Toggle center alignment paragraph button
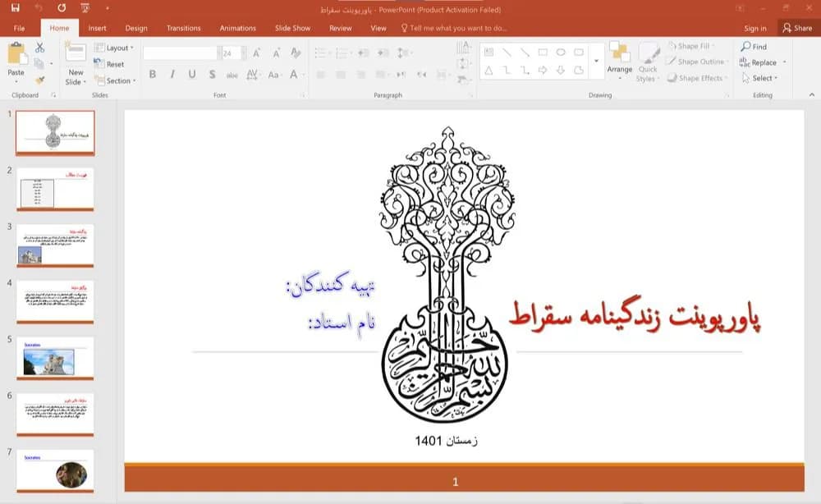Image resolution: width=821 pixels, height=504 pixels. pyautogui.click(x=341, y=75)
